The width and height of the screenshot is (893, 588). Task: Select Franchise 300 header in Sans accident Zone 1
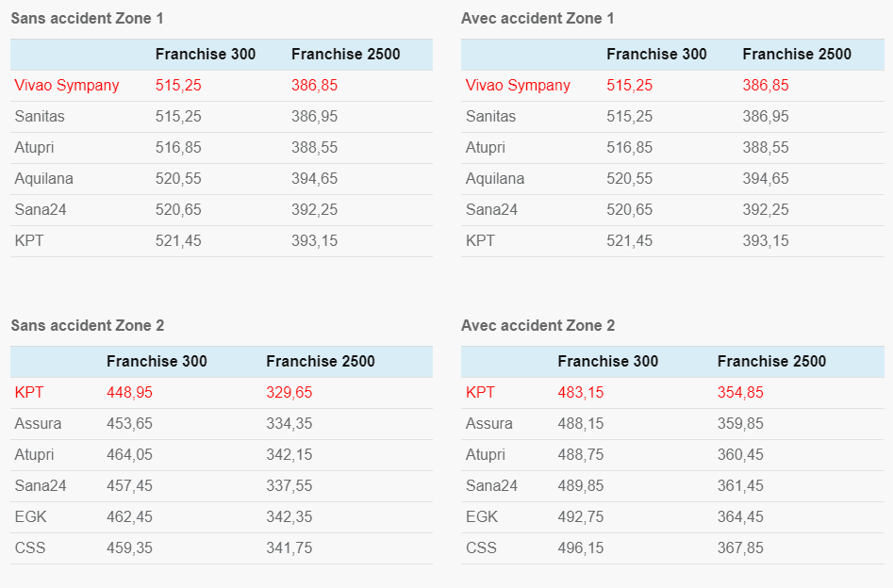coord(206,54)
